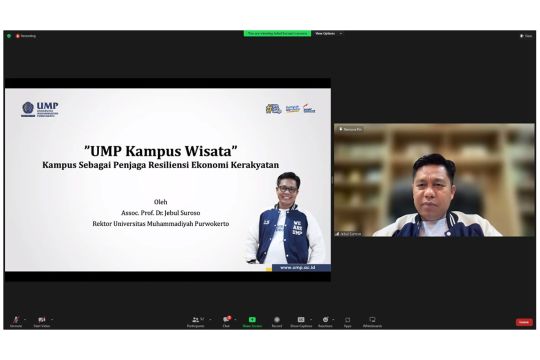This screenshot has width=540, height=360.
Task: Click the "Rektor Universitas Muhammadiyah Purwokerto" line
Action: pos(160,224)
